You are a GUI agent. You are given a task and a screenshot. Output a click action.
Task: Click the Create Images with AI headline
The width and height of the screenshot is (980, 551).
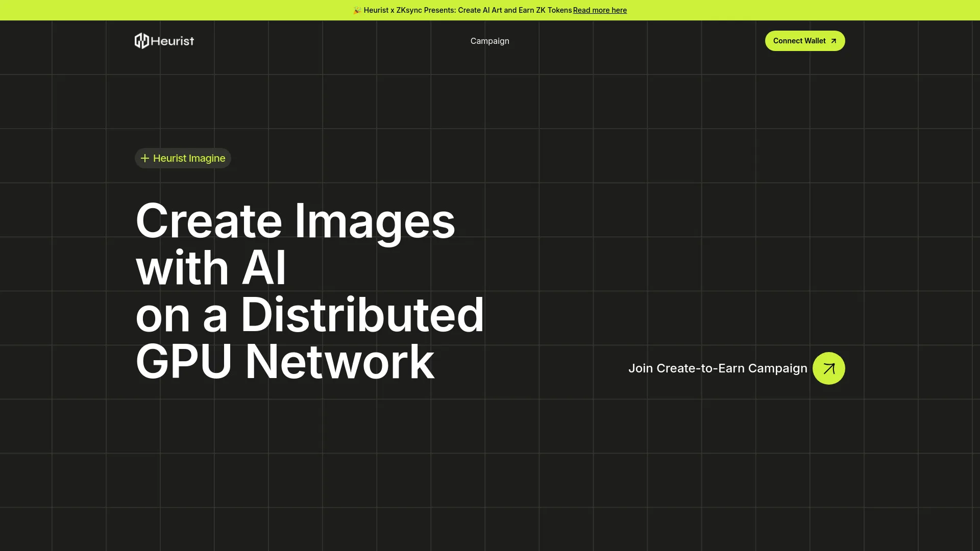295,220
